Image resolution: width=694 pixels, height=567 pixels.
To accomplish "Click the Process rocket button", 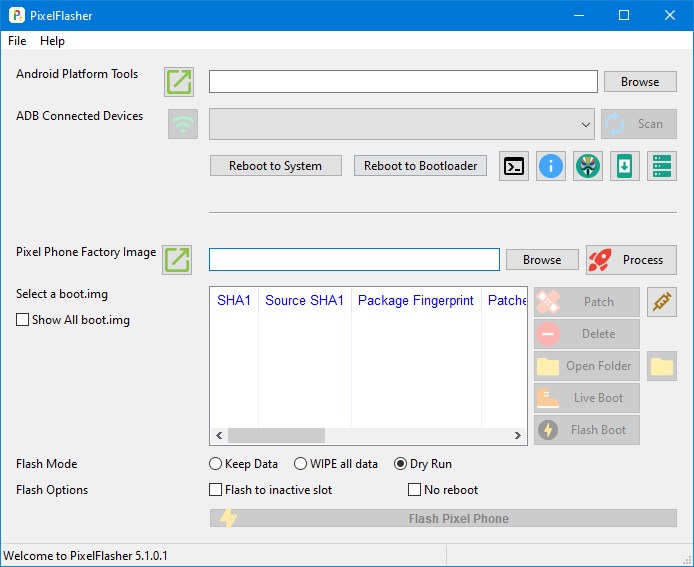I will [631, 260].
